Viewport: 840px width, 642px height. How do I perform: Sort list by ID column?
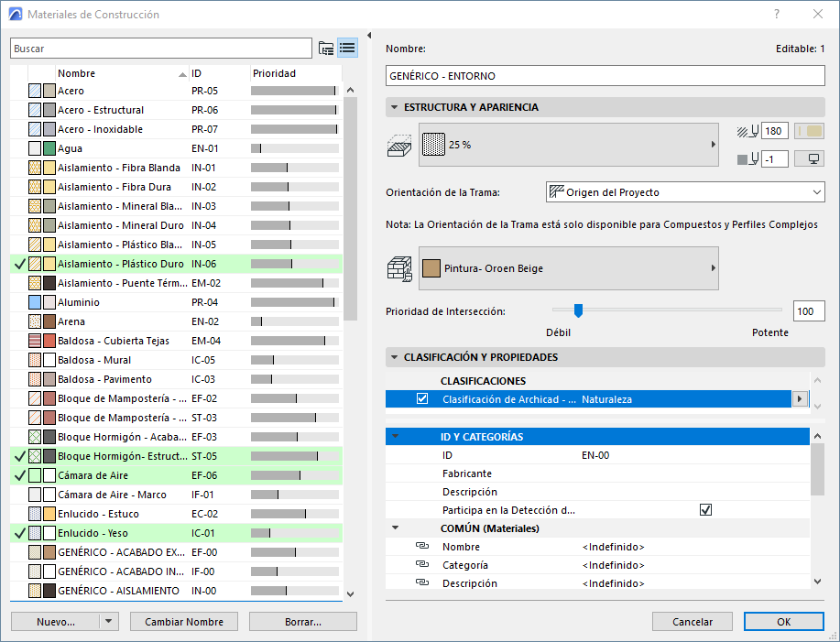click(x=220, y=73)
